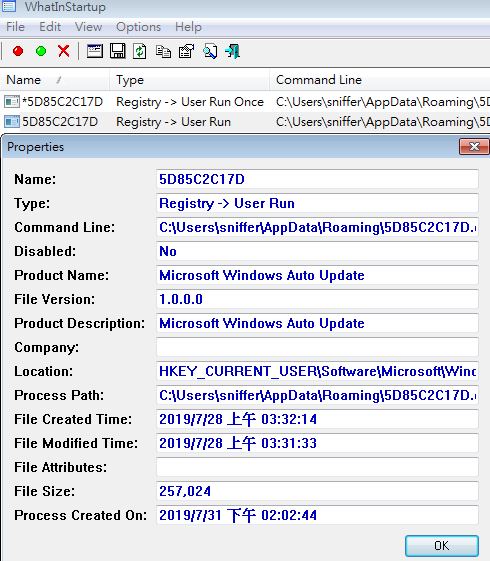This screenshot has height=561, width=490.
Task: Close the Properties dialog with the X
Action: tap(474, 146)
